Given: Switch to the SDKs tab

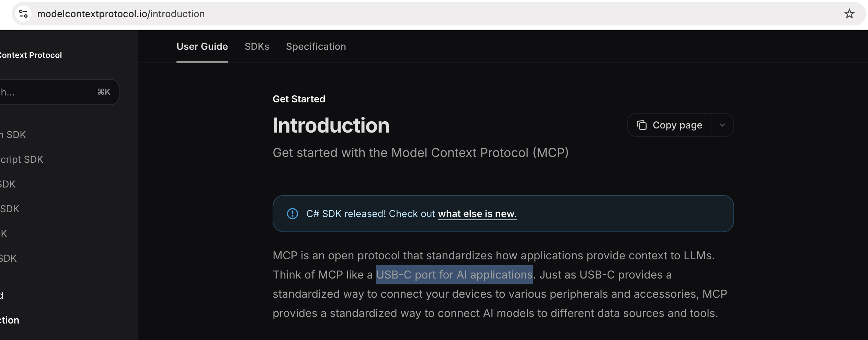Looking at the screenshot, I should click(257, 46).
